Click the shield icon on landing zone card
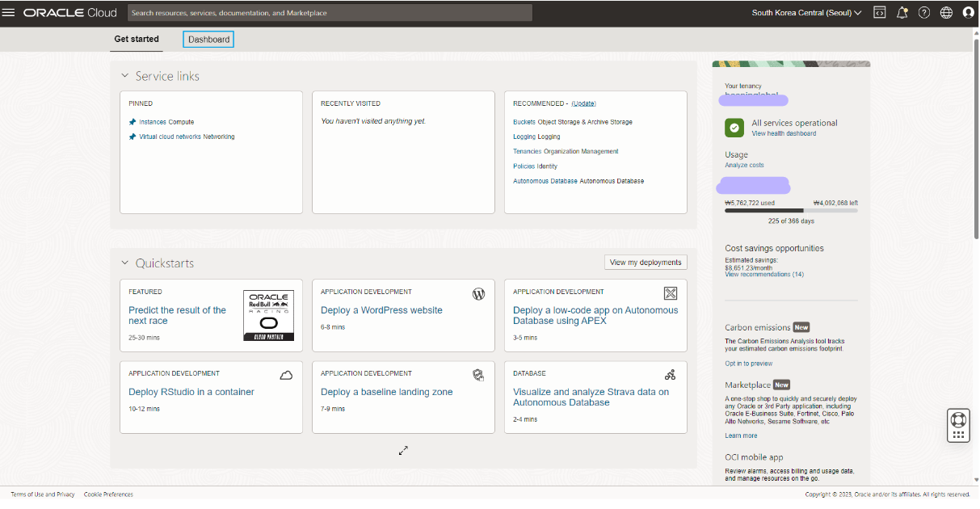This screenshot has height=509, width=980. coord(478,375)
